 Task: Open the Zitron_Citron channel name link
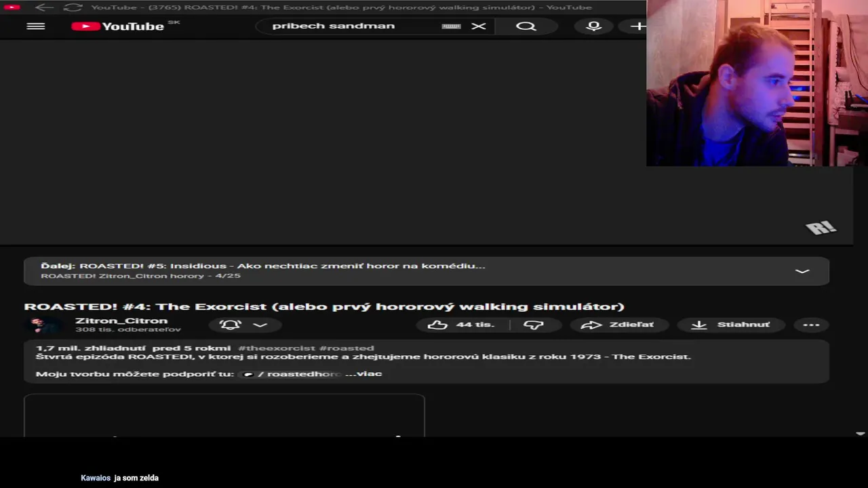pos(121,321)
